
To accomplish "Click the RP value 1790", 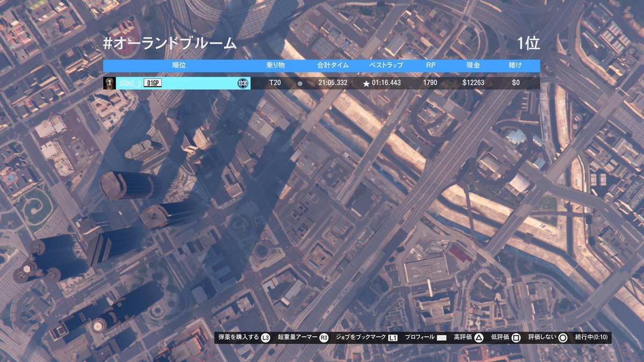I will point(430,83).
